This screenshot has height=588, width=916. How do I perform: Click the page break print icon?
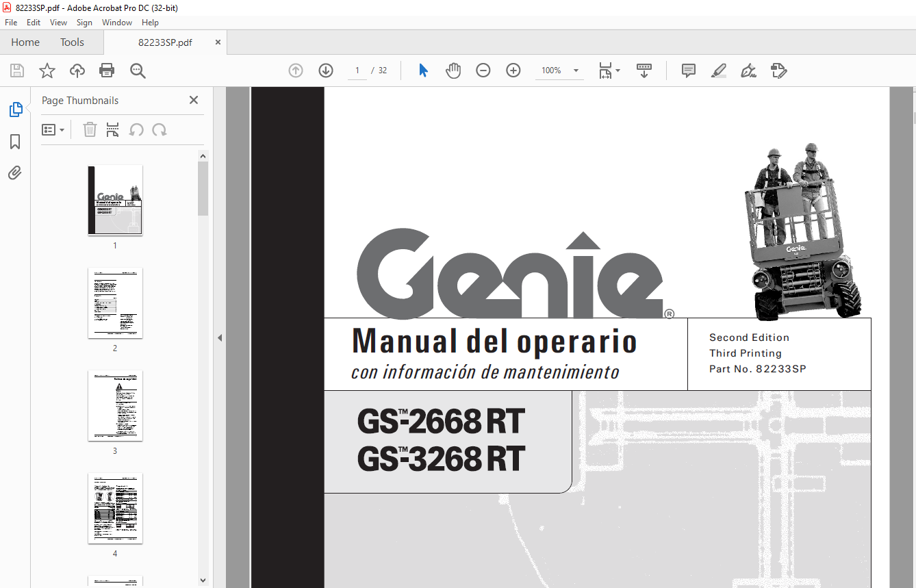tap(113, 129)
